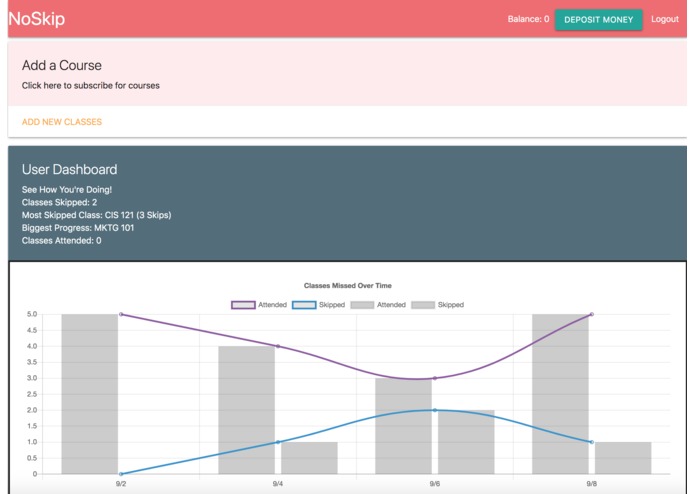Click the Attended bar for 9/6
This screenshot has width=695, height=494.
coord(403,426)
